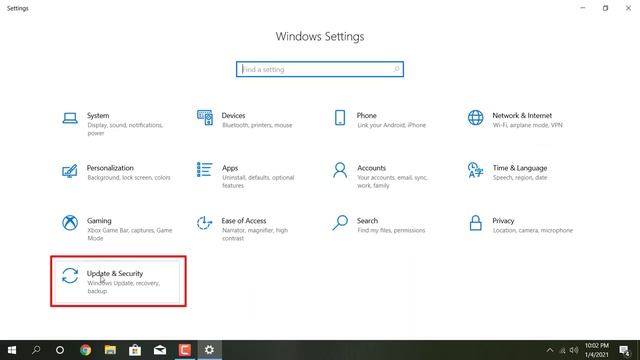
Task: Open the Gaming category title
Action: (99, 221)
